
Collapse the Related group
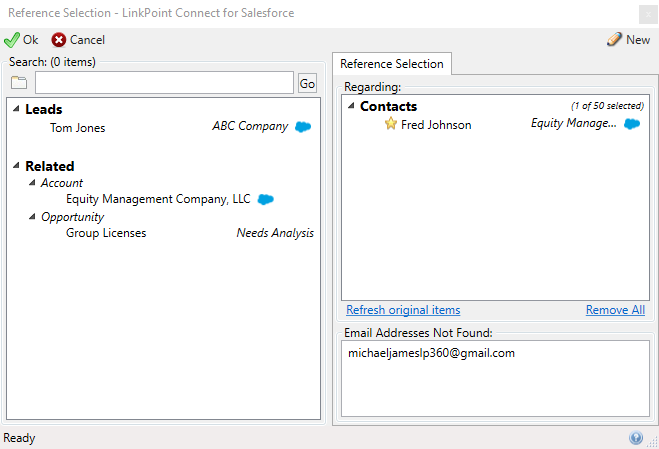pos(16,166)
